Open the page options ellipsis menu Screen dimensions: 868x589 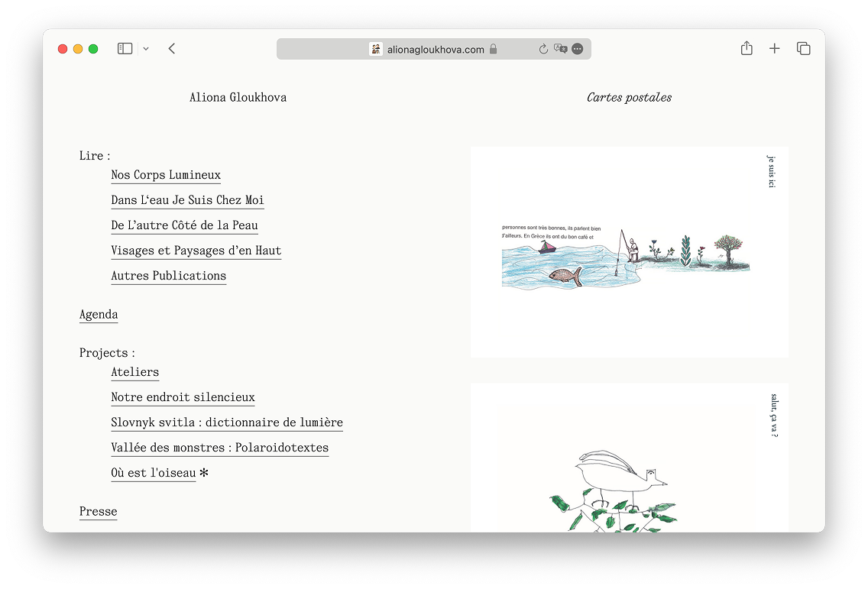578,49
